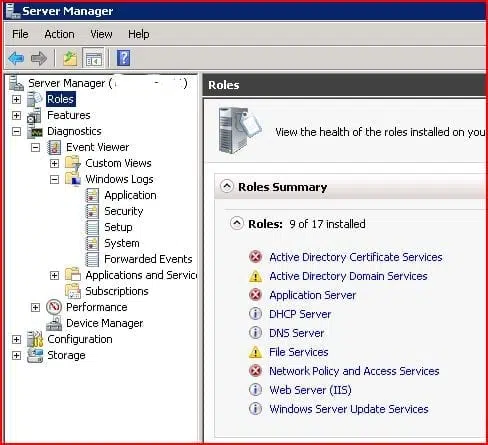Image resolution: width=488 pixels, height=445 pixels.
Task: Expand the Features tree node
Action: (16, 115)
